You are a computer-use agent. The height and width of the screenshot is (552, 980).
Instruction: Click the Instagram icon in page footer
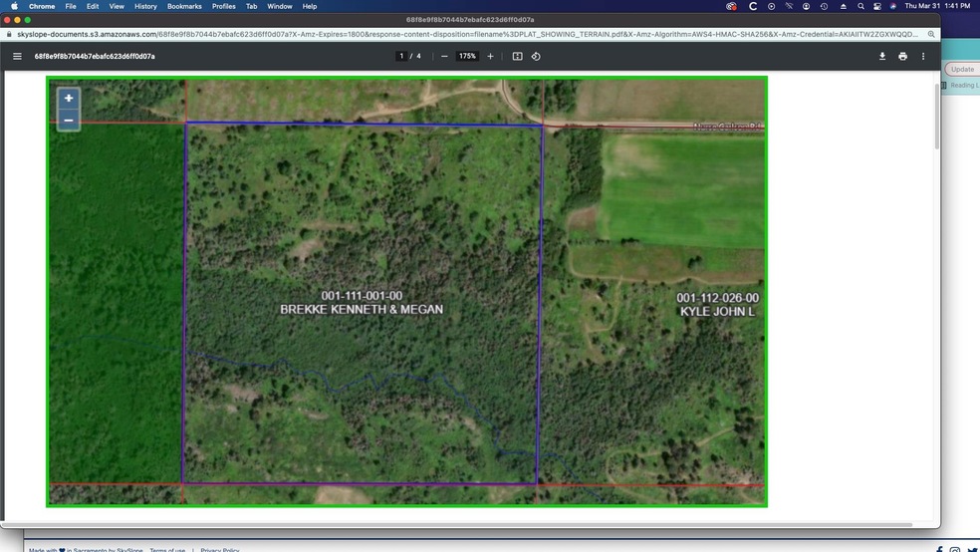click(x=954, y=549)
